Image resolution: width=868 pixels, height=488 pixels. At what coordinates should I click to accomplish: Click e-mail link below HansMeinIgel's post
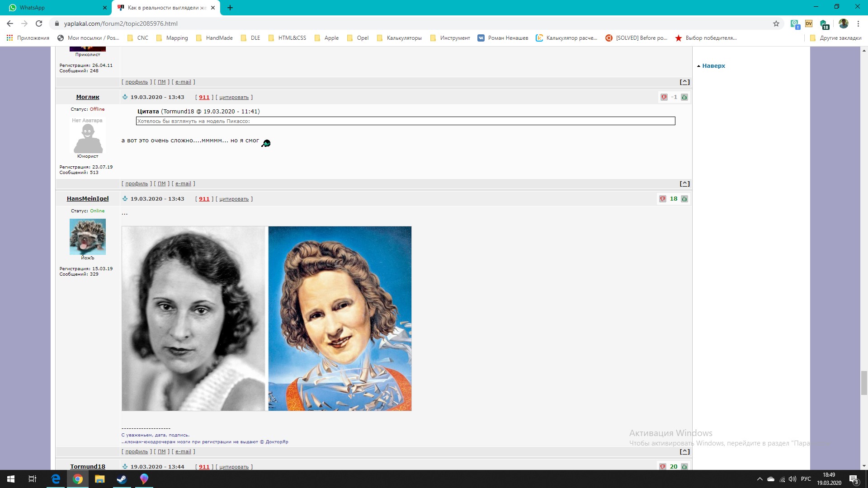(x=183, y=451)
